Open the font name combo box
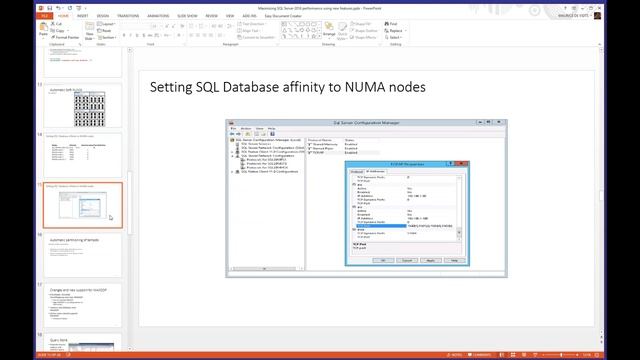The height and width of the screenshot is (360, 640). pos(135,26)
